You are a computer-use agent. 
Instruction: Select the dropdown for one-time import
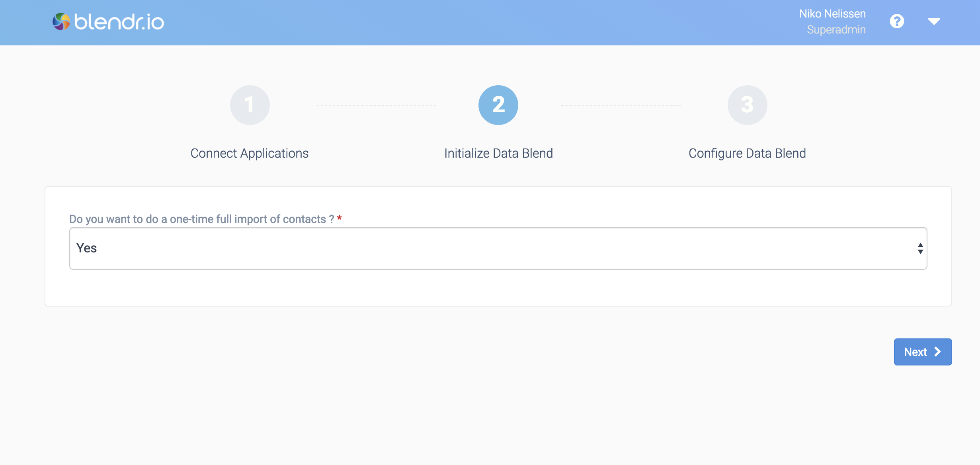coord(498,248)
